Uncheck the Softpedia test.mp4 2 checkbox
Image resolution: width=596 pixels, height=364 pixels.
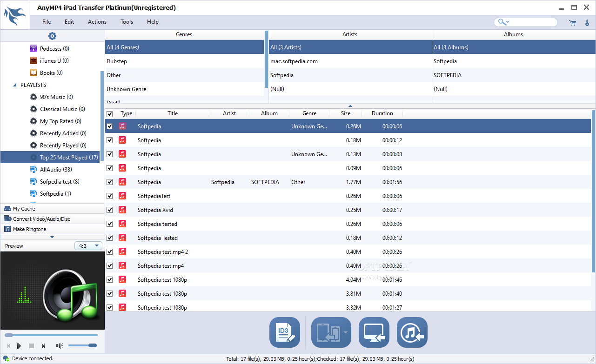point(109,251)
